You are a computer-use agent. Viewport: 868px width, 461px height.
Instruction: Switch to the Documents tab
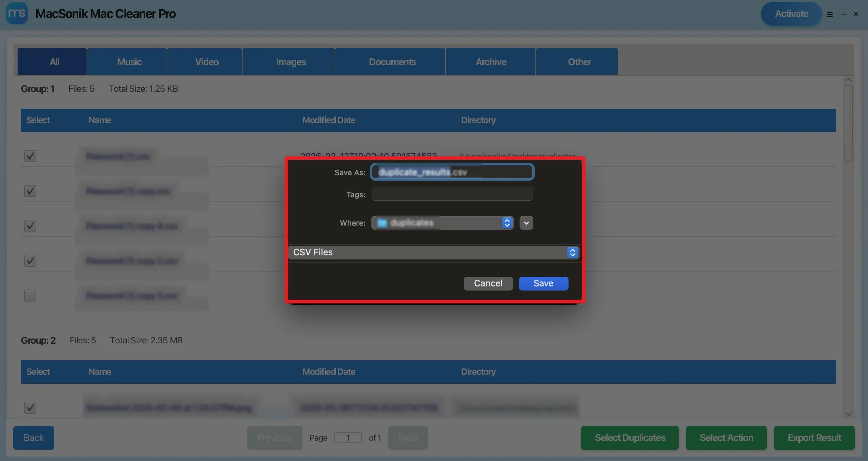pyautogui.click(x=390, y=62)
